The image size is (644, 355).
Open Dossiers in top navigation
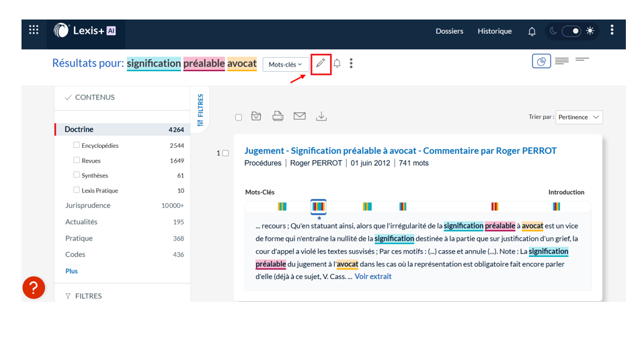point(449,31)
